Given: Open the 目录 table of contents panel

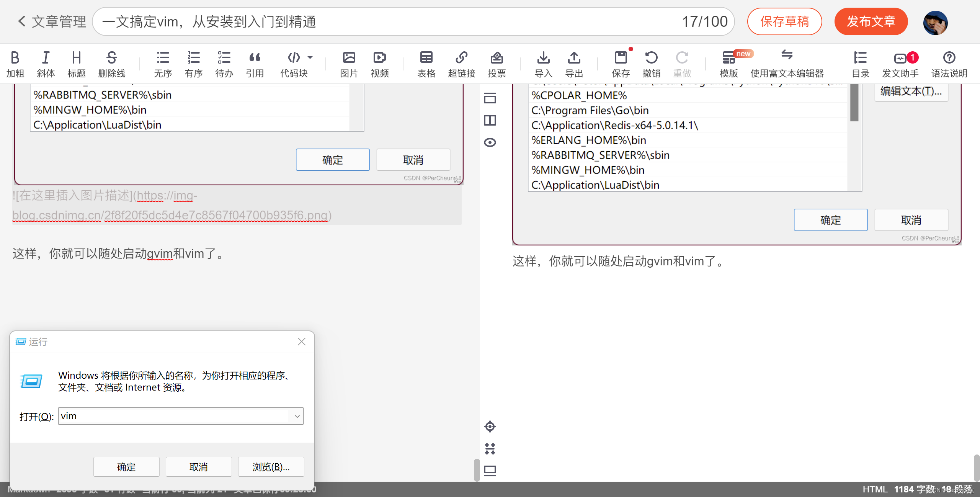Looking at the screenshot, I should coord(860,63).
